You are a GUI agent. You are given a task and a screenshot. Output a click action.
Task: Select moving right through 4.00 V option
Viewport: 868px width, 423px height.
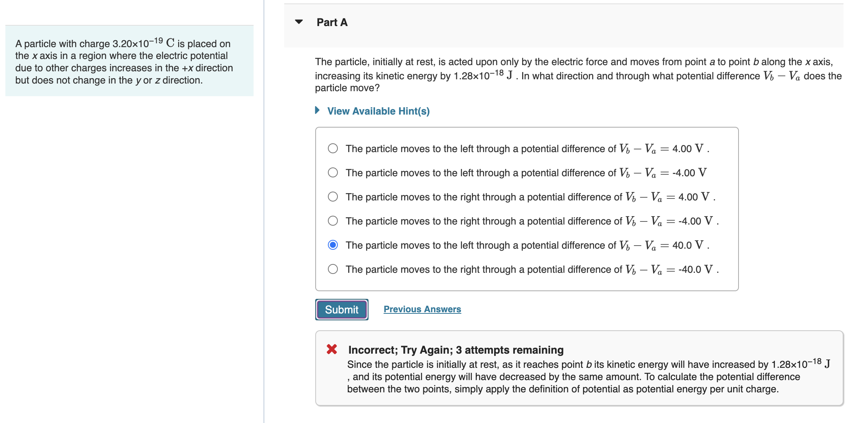333,197
